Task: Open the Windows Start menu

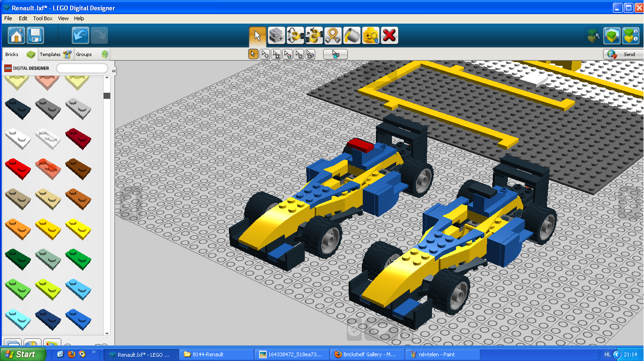Action: pyautogui.click(x=23, y=354)
